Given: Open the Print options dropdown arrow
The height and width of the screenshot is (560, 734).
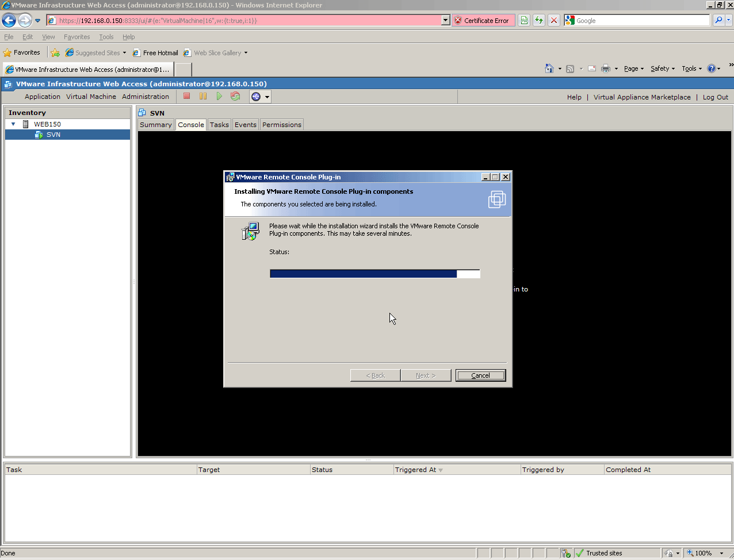Looking at the screenshot, I should pyautogui.click(x=616, y=68).
